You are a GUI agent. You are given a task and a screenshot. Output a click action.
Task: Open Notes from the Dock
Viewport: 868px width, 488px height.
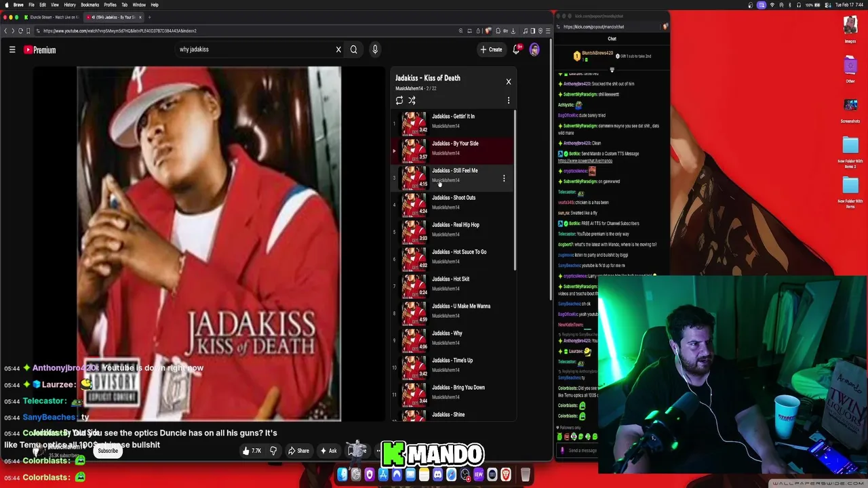[424, 475]
